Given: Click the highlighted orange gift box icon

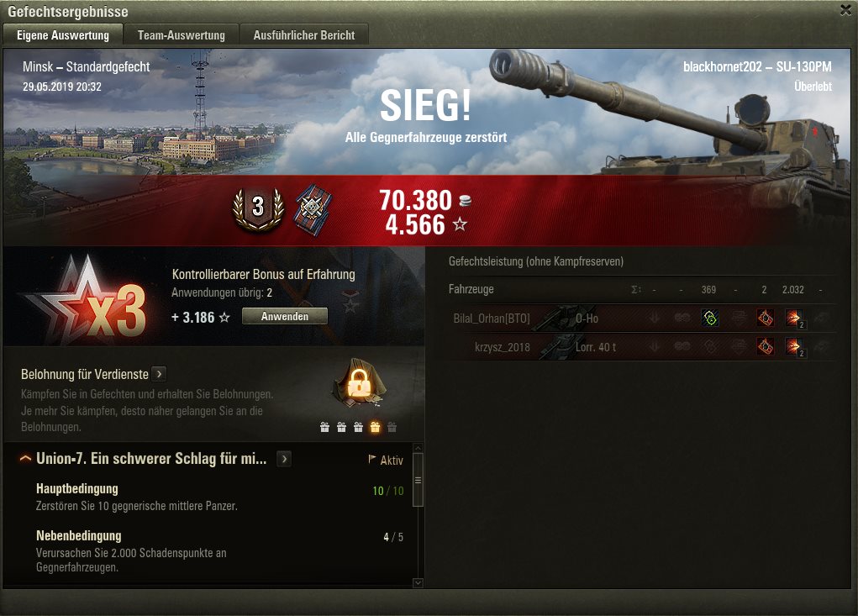Looking at the screenshot, I should [375, 427].
